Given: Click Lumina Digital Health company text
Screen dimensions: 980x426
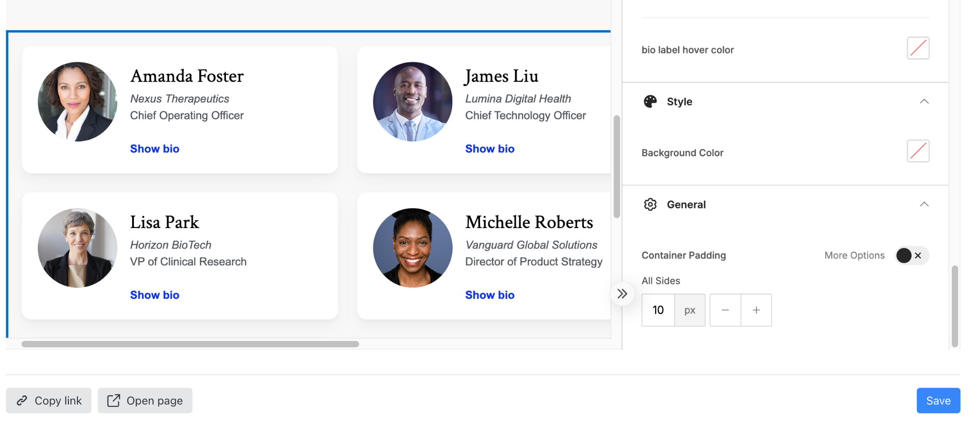Looking at the screenshot, I should point(518,99).
